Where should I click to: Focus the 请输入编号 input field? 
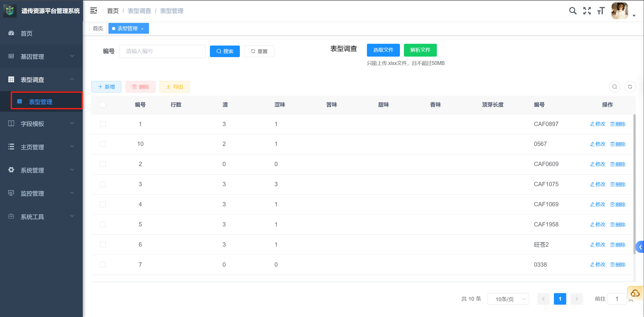coord(162,51)
